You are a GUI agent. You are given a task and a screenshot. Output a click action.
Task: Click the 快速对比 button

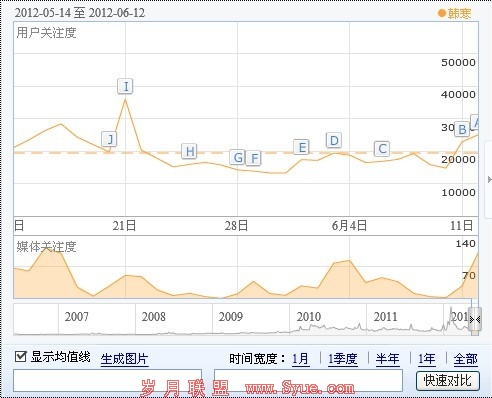tap(448, 381)
